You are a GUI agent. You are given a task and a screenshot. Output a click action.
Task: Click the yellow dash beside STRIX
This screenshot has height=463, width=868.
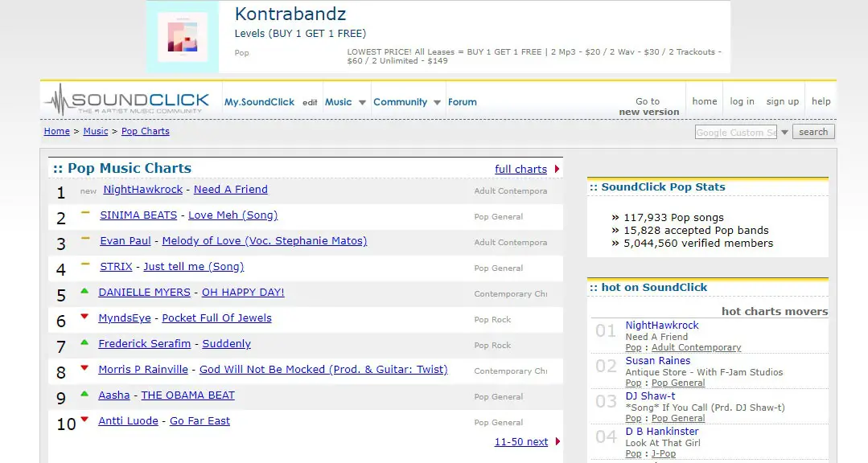pyautogui.click(x=85, y=264)
